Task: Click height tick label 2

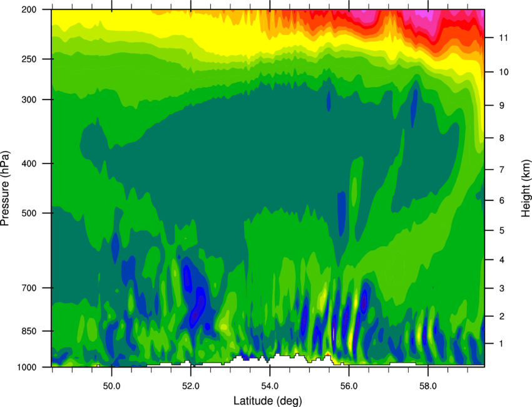Action: click(x=502, y=316)
